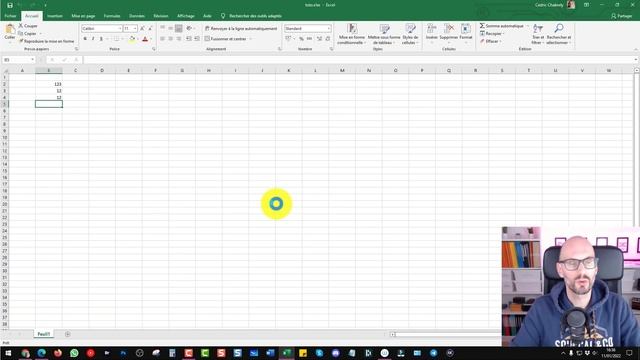Align text to the right
The image size is (640, 360).
pos(179,39)
